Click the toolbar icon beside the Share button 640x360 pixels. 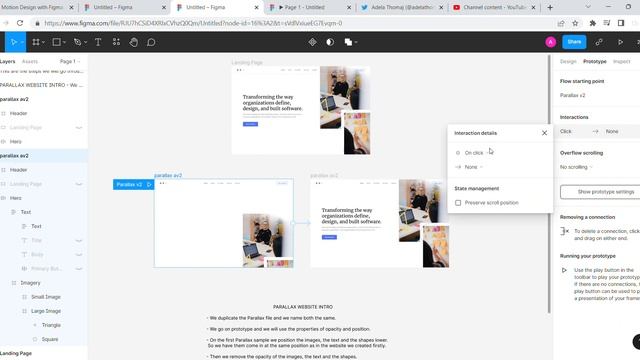point(599,42)
